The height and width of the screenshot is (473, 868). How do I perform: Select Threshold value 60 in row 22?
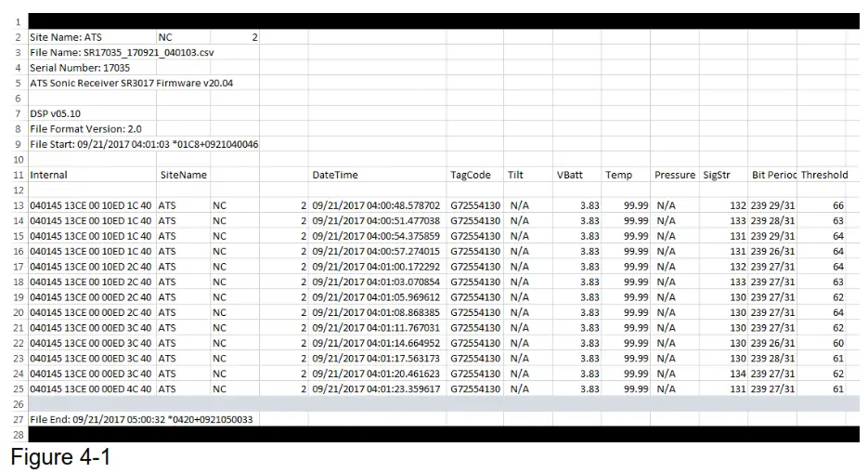pos(822,343)
